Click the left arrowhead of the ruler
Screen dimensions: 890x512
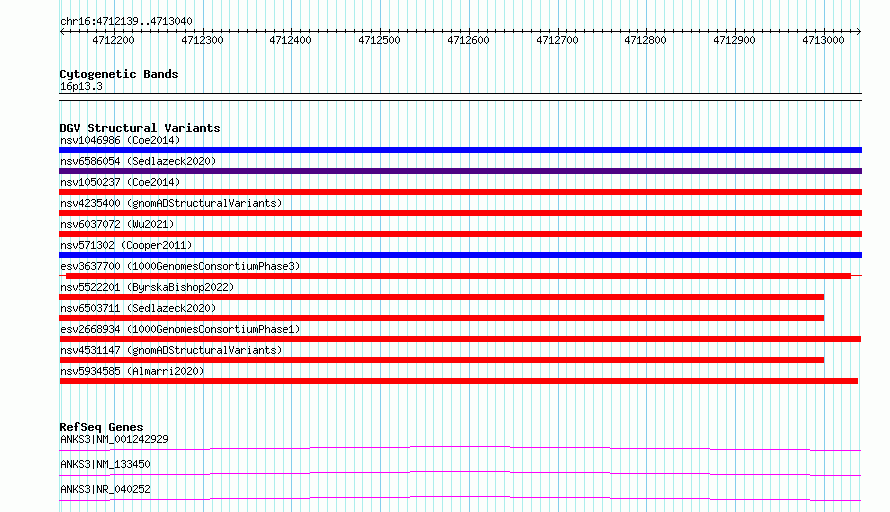(62, 32)
